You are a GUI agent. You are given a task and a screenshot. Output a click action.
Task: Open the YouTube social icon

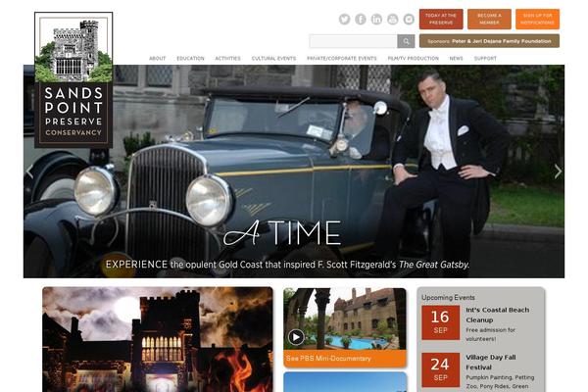pos(393,20)
